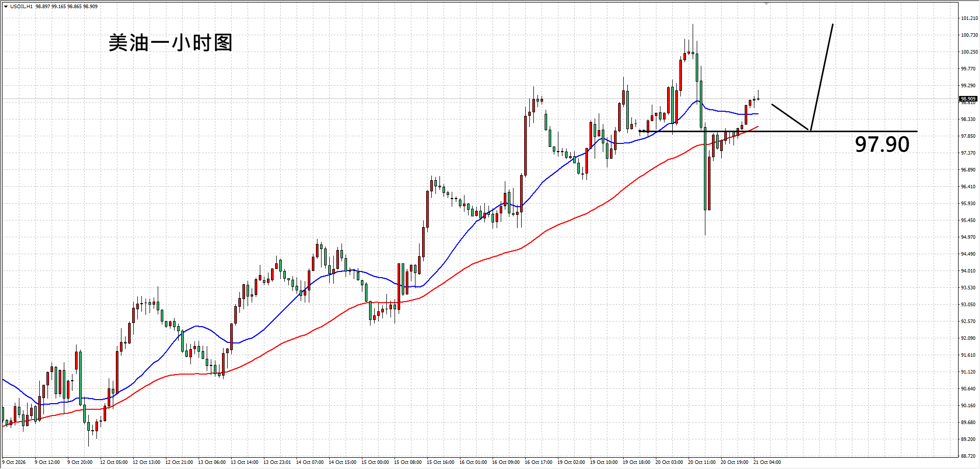Click price scale label 101.210
980x469 pixels.
coord(969,18)
